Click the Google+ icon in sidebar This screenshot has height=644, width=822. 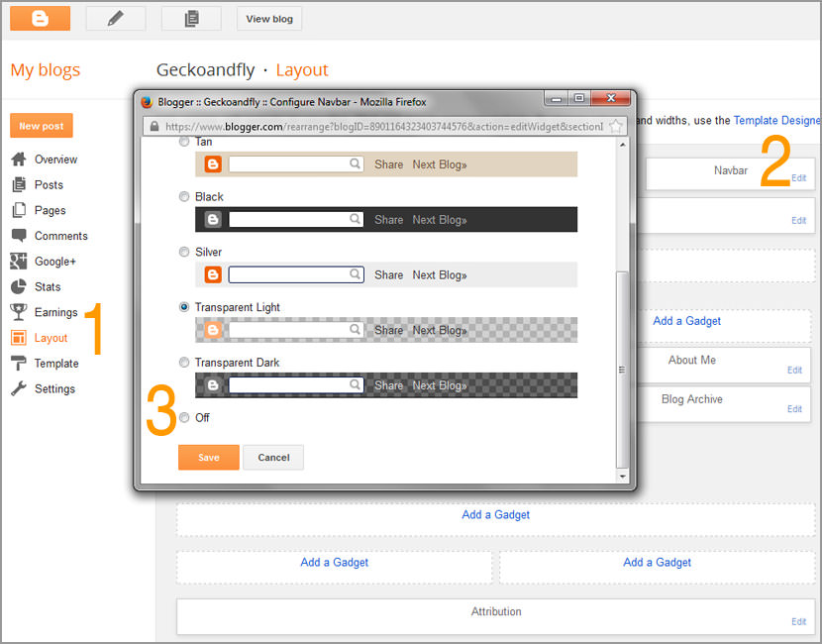point(19,262)
